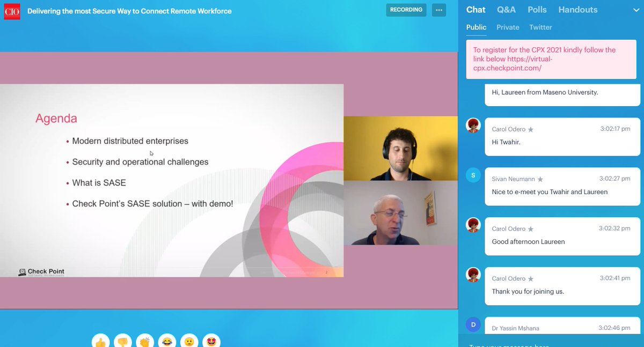Viewport: 644px width, 347px height.
Task: Select the Public chat sub-tab
Action: pos(476,27)
